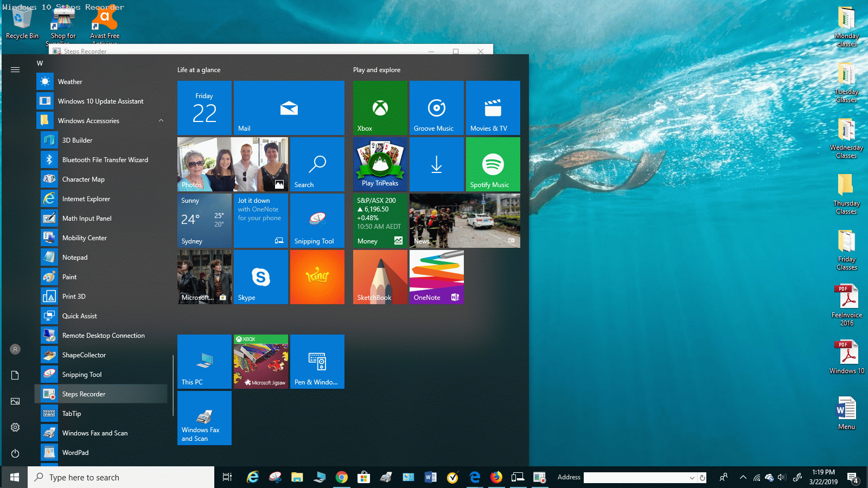
Task: Open the Action Center notifications icon
Action: (x=853, y=478)
